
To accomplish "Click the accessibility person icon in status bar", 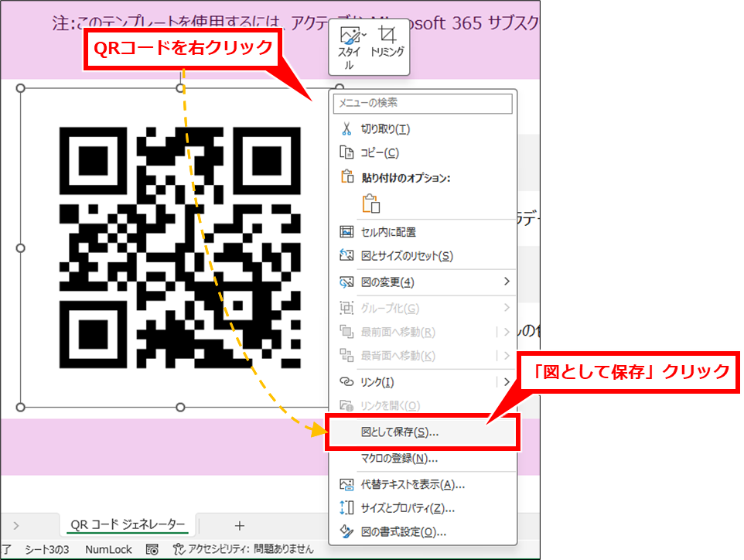I will pos(179,550).
